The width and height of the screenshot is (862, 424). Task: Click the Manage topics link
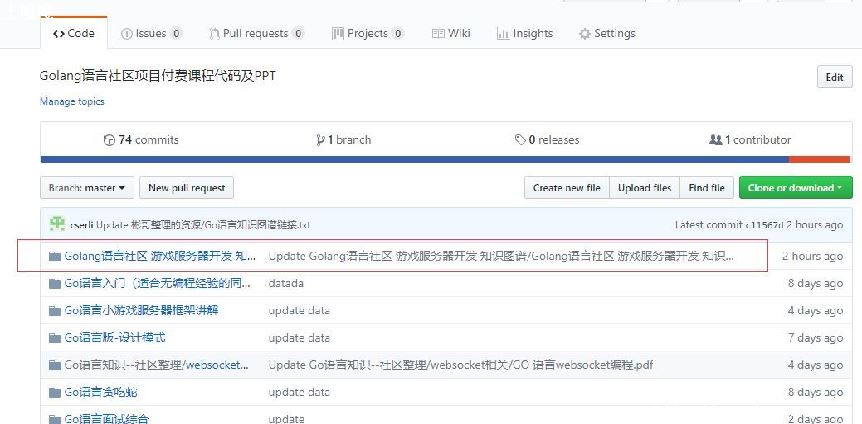(72, 102)
